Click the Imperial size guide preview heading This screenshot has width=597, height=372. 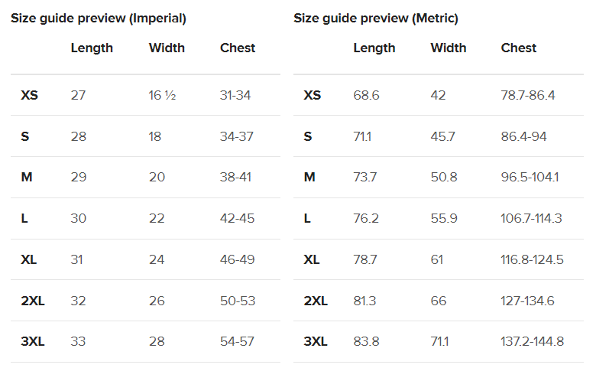click(98, 18)
